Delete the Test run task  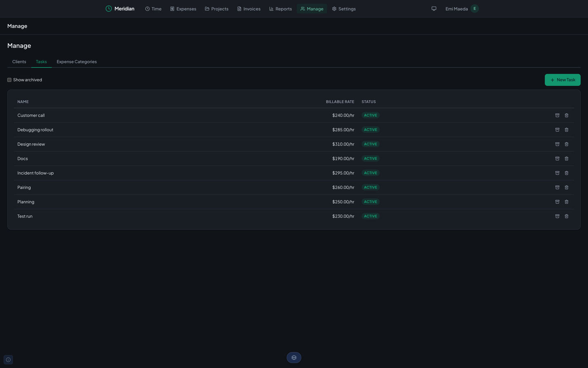[x=566, y=216]
